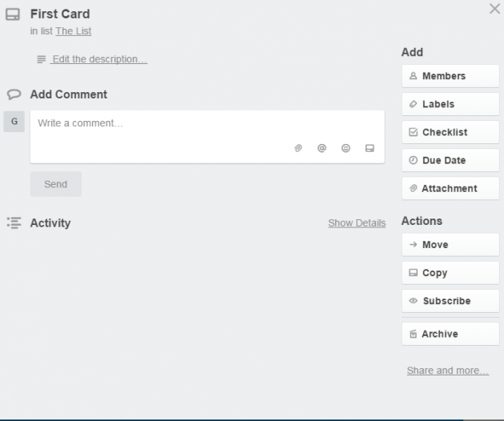The width and height of the screenshot is (504, 421).
Task: Add an Attachment to the card
Action: click(450, 188)
